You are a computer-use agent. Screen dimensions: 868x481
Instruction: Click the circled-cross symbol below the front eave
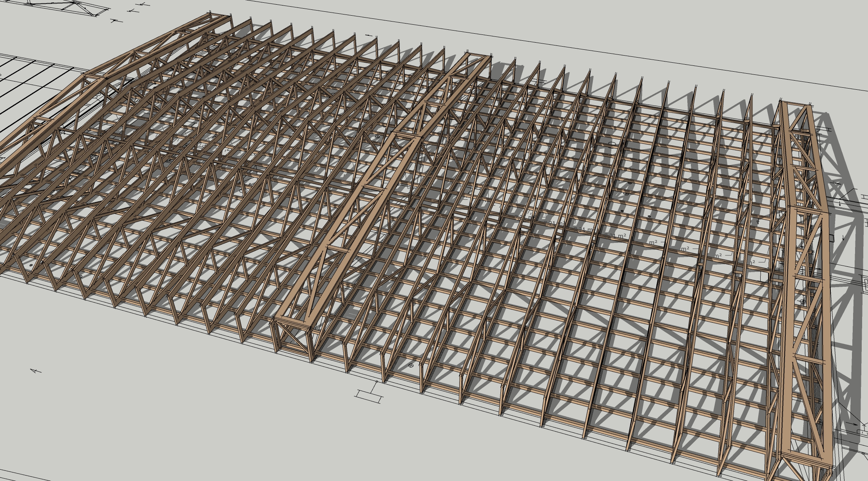[x=411, y=365]
